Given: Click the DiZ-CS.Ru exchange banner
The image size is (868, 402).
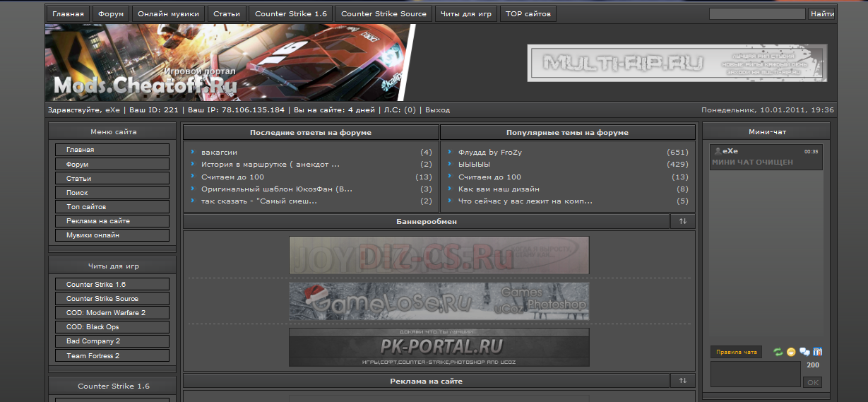Looking at the screenshot, I should [x=439, y=255].
